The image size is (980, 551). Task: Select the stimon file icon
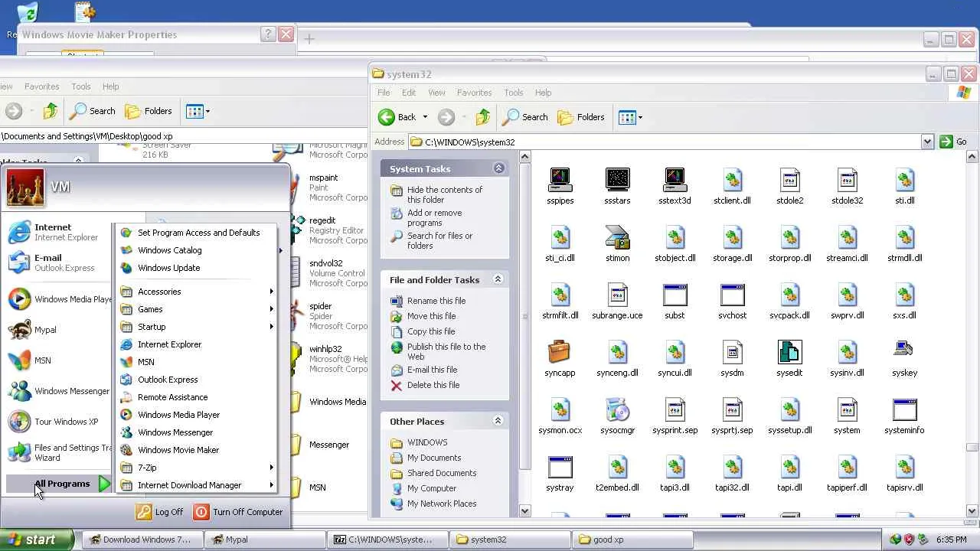tap(617, 243)
